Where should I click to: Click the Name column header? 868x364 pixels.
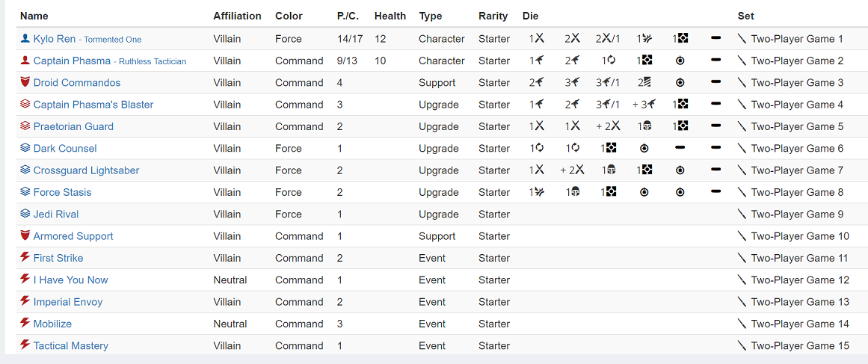pyautogui.click(x=34, y=16)
